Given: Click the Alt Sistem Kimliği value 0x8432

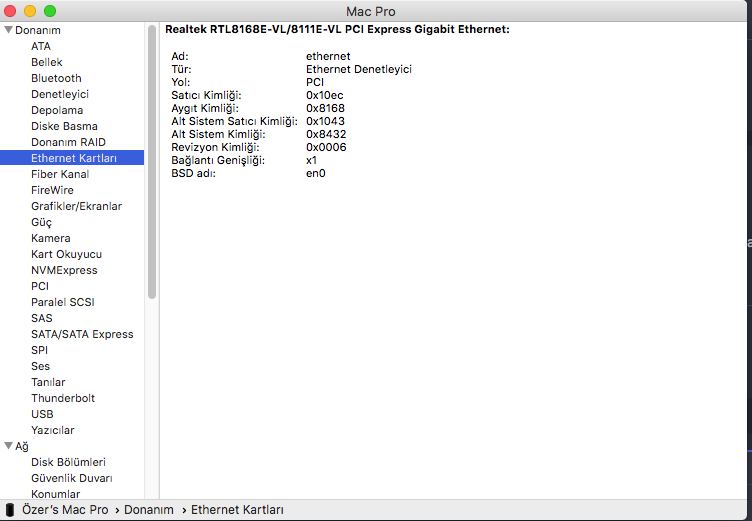Looking at the screenshot, I should tap(326, 134).
